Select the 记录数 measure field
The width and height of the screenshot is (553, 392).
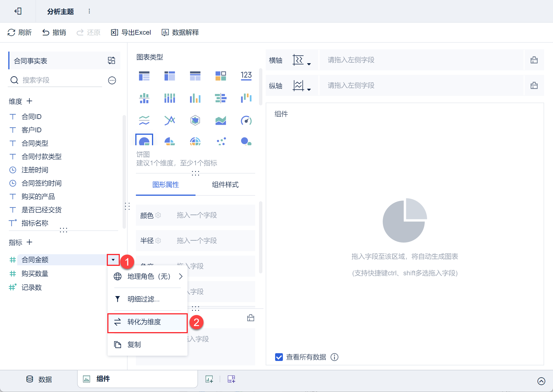[x=32, y=287]
